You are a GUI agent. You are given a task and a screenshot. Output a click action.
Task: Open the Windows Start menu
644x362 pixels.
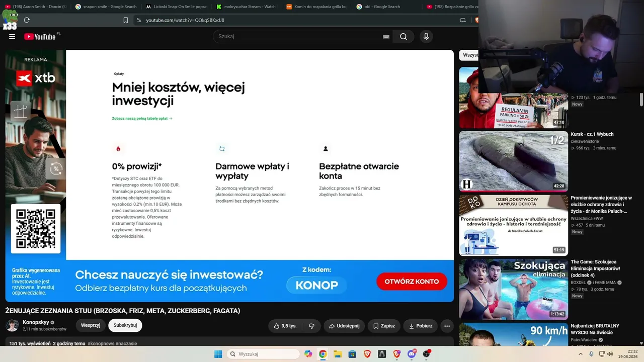click(x=218, y=354)
